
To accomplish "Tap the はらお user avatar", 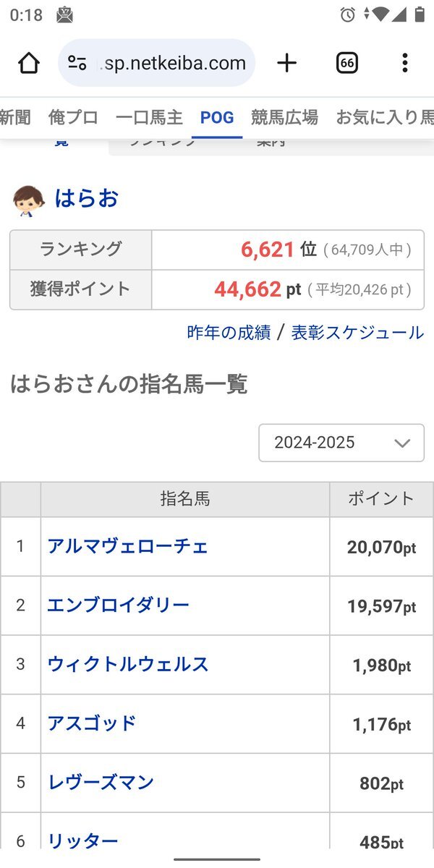I will [x=29, y=200].
